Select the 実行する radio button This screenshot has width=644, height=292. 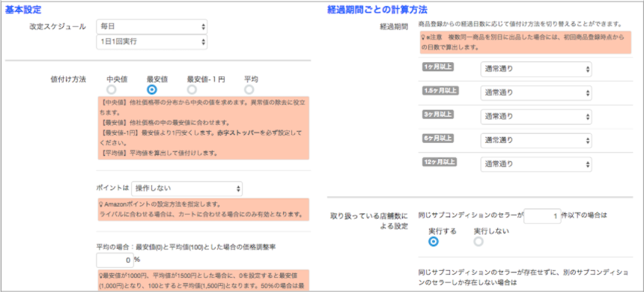[x=433, y=242]
